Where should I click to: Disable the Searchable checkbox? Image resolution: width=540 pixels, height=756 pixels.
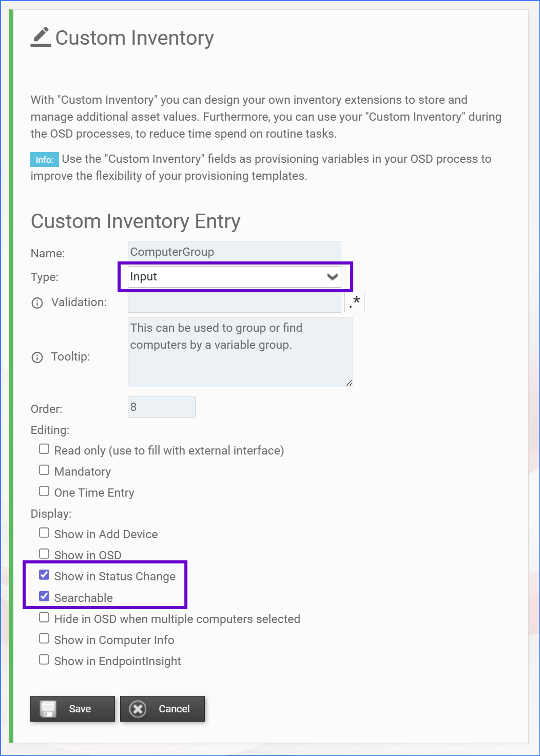click(x=44, y=597)
